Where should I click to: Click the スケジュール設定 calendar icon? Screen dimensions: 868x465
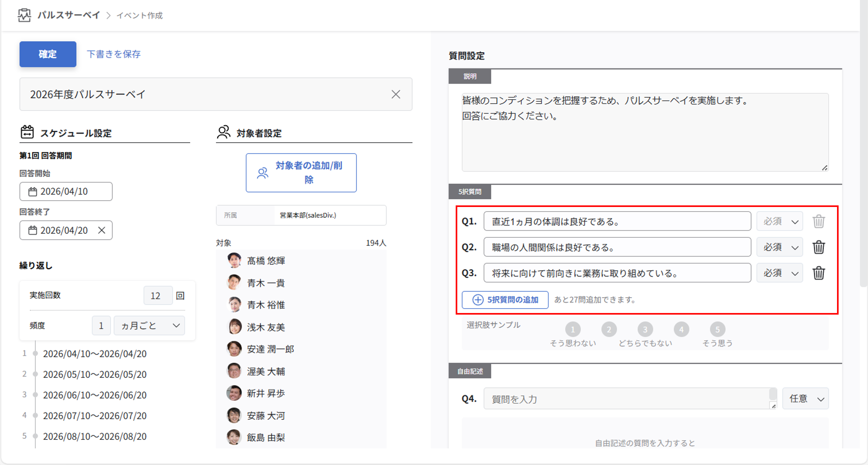pos(27,132)
